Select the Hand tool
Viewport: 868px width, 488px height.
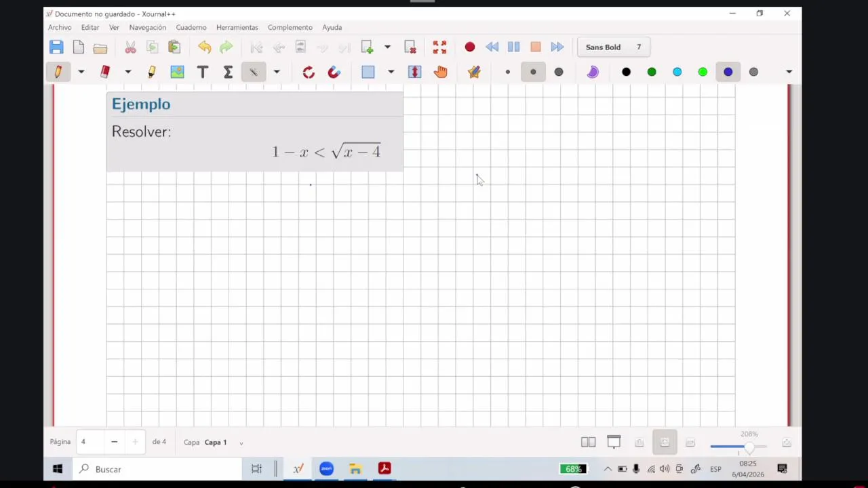[x=441, y=72]
